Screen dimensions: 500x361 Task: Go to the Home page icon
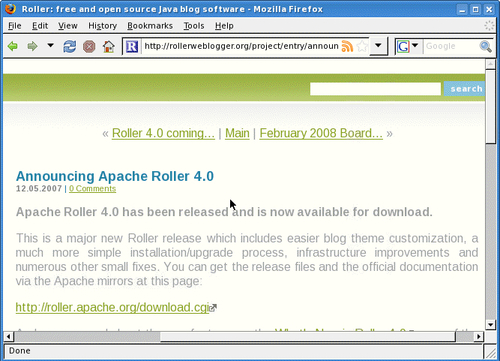pyautogui.click(x=108, y=46)
